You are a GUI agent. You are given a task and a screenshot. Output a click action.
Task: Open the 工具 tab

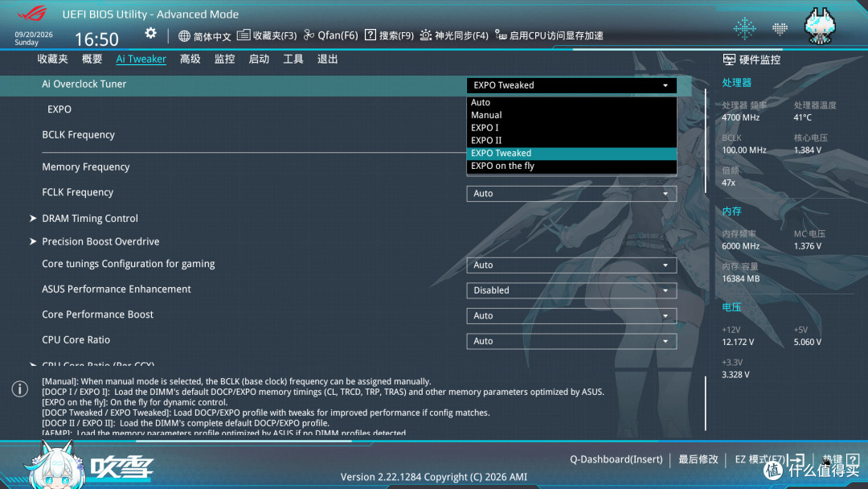(293, 60)
